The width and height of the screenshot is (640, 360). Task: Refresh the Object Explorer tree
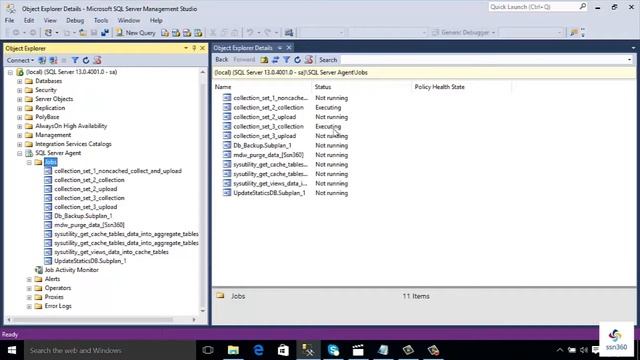(86, 60)
